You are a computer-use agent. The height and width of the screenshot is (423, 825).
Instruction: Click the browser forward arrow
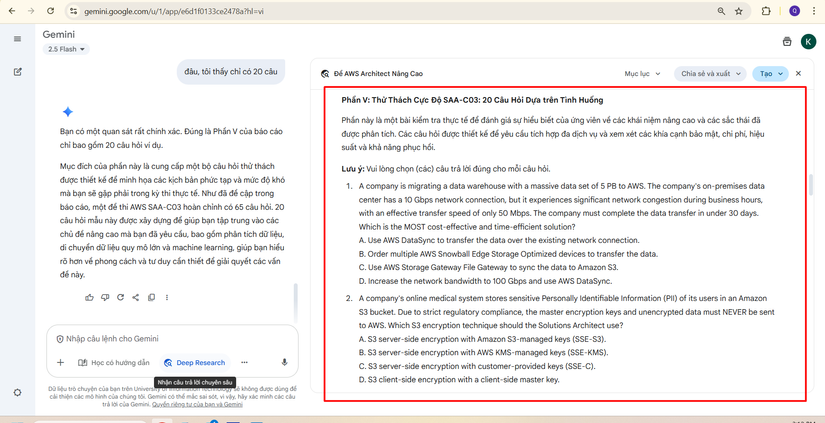31,11
